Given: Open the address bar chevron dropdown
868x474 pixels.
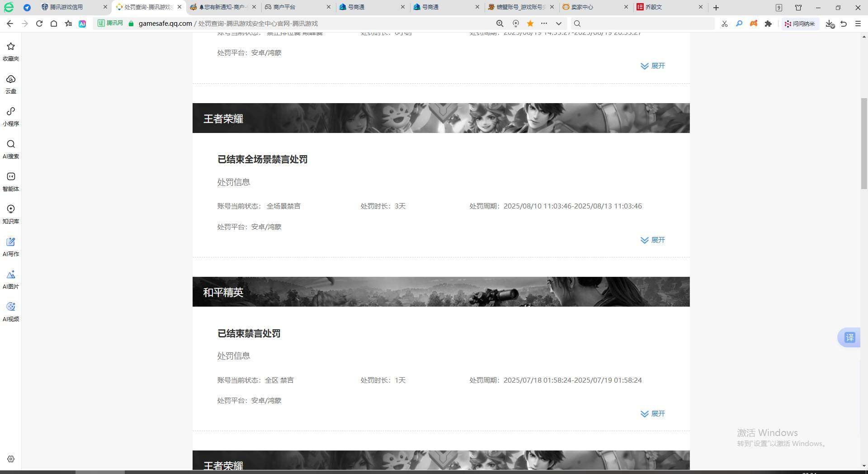Looking at the screenshot, I should (559, 24).
